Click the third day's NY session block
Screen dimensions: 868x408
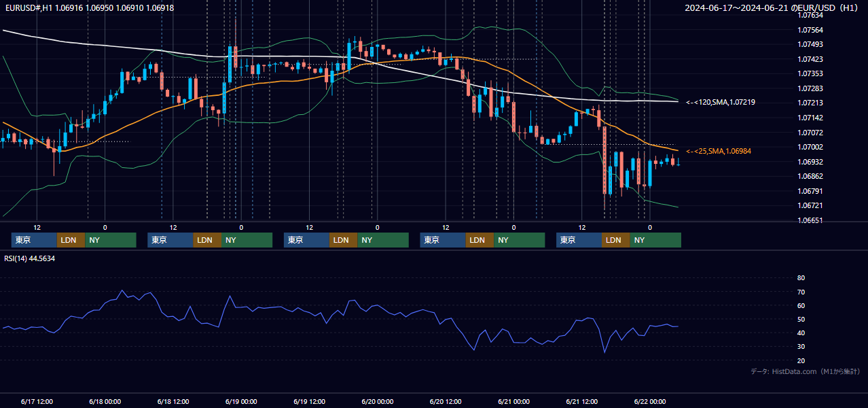pyautogui.click(x=383, y=240)
